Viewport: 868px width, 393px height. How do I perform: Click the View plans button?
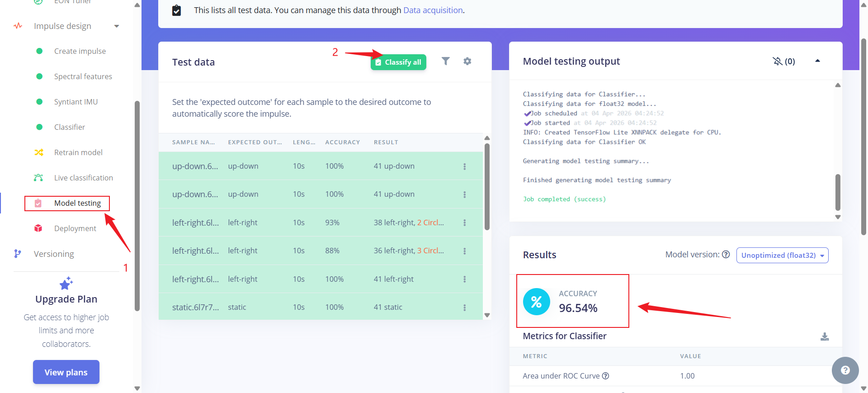point(66,372)
